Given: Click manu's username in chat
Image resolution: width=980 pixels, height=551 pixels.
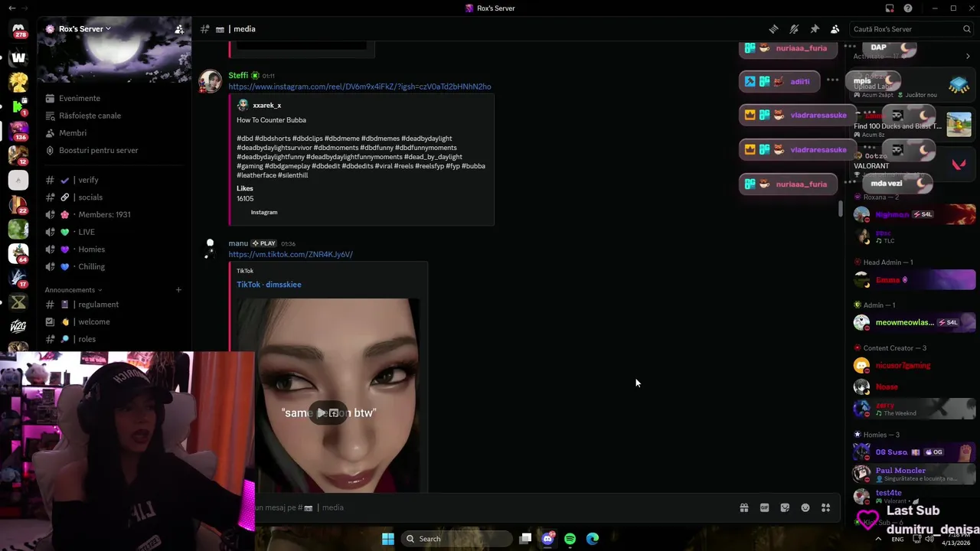Looking at the screenshot, I should click(x=238, y=243).
